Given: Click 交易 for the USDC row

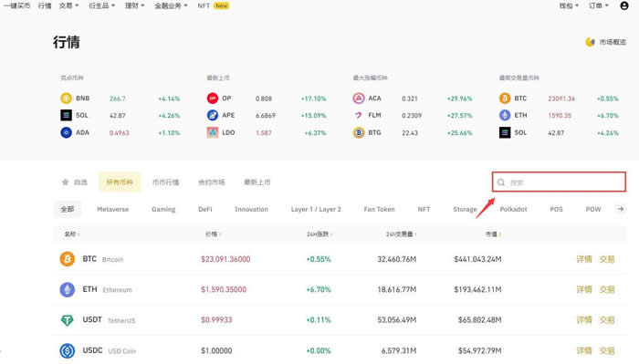Looking at the screenshot, I should [x=607, y=350].
